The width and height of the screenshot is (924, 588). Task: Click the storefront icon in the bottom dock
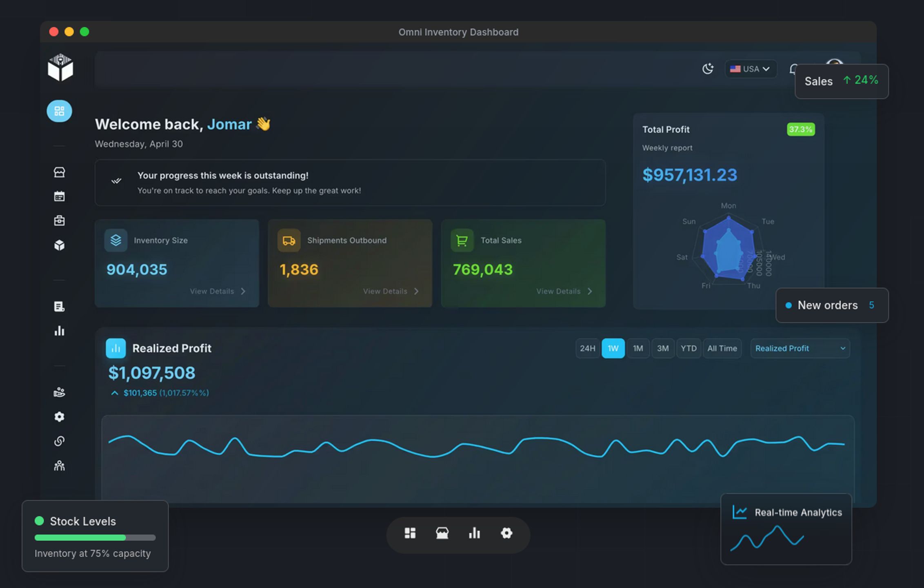tap(442, 533)
